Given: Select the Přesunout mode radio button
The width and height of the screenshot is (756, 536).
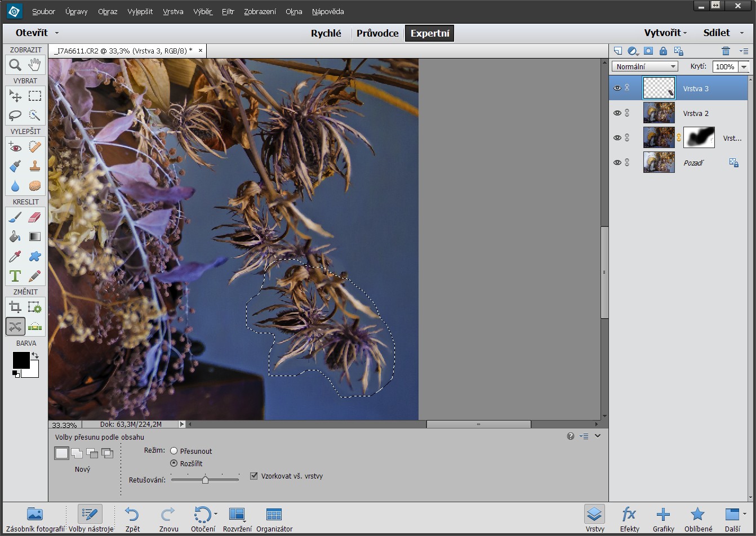Looking at the screenshot, I should [x=174, y=451].
